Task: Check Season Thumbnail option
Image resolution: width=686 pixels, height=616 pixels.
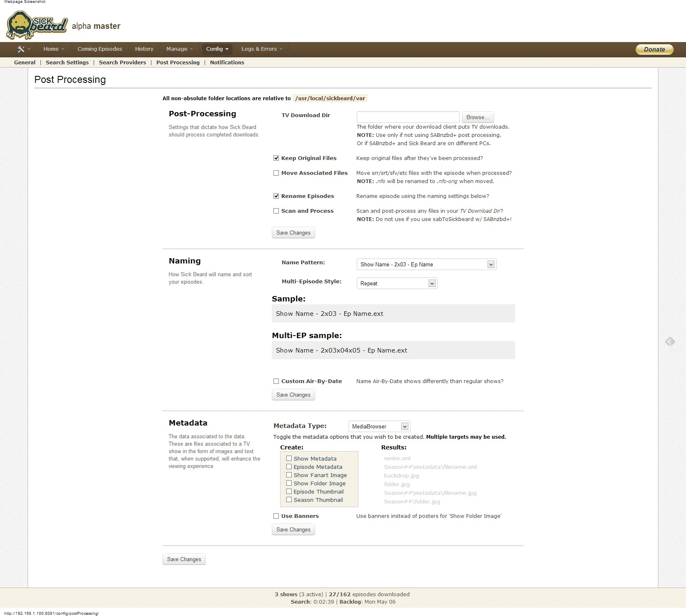Action: [x=289, y=500]
